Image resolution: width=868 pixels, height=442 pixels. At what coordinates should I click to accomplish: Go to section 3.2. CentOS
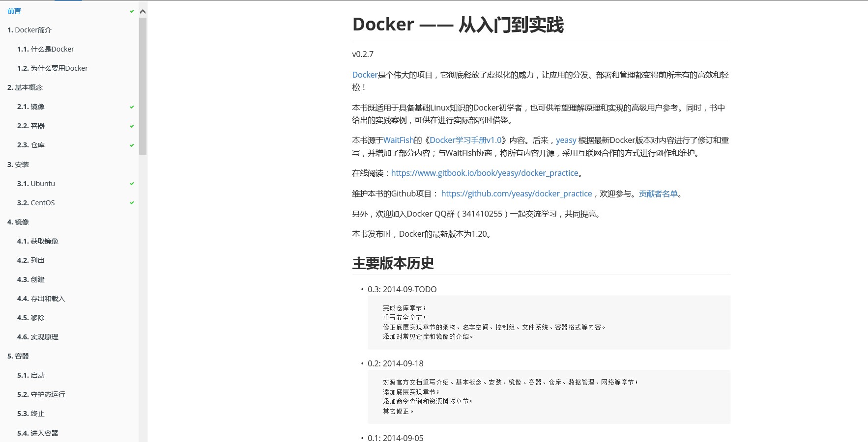pos(36,203)
